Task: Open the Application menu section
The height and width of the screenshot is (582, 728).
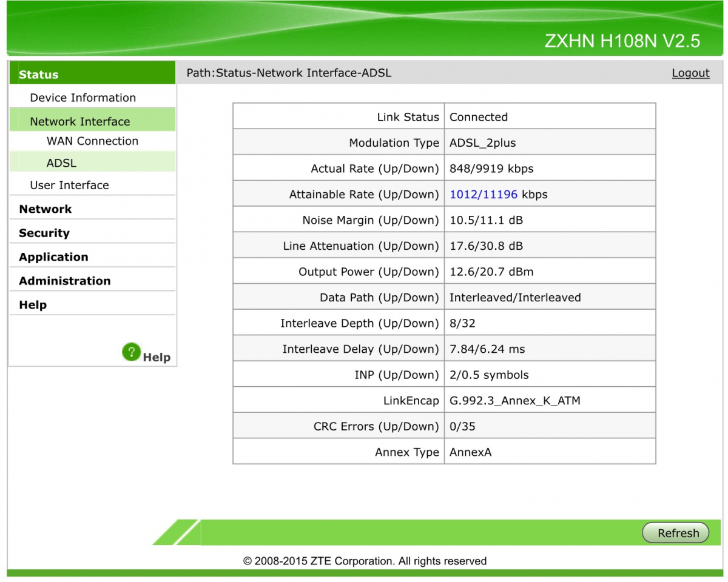Action: [53, 257]
